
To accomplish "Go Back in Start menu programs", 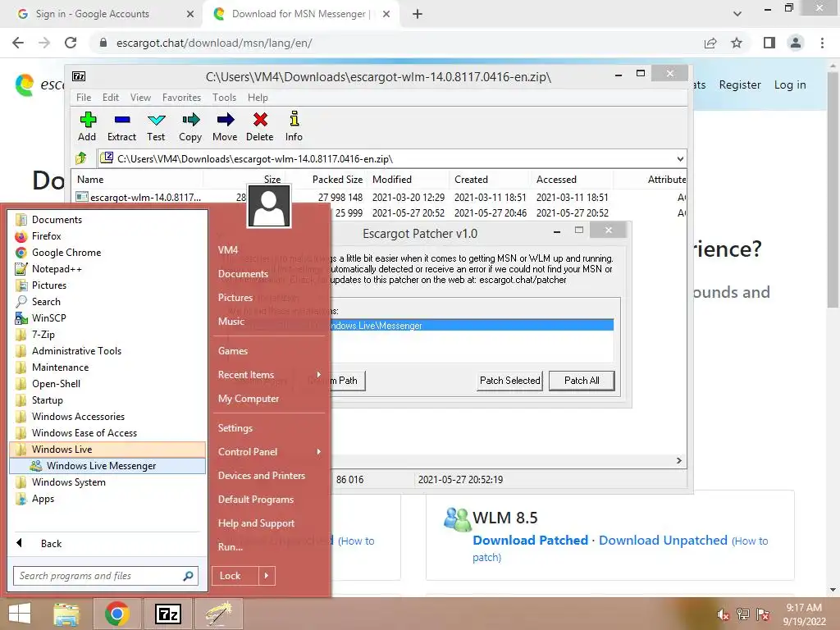I will [x=52, y=544].
